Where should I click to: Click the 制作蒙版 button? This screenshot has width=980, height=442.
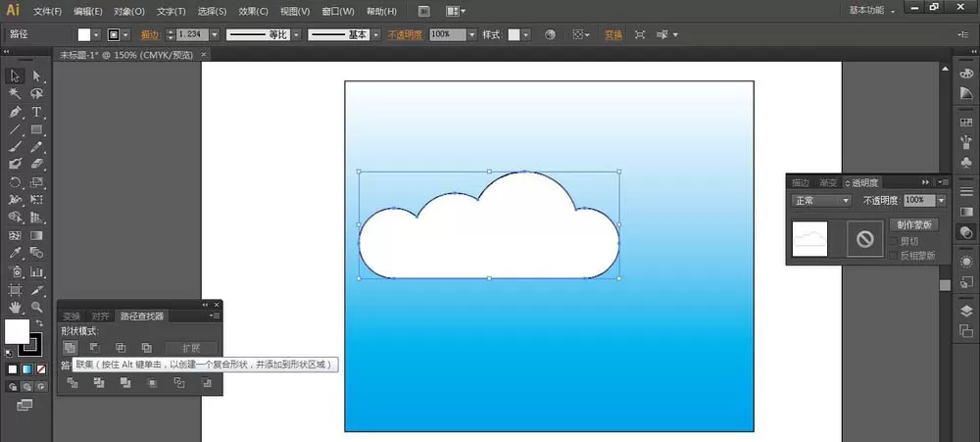(913, 225)
